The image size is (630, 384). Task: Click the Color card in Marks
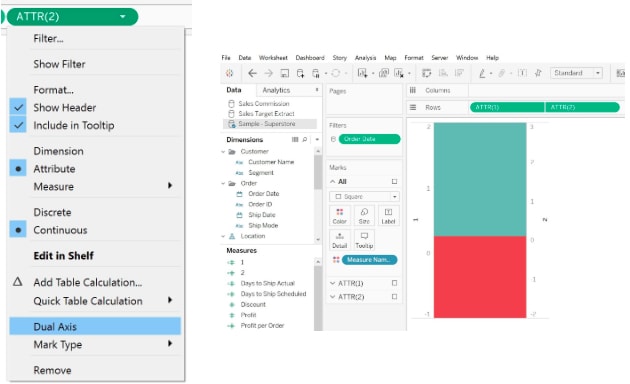coord(340,216)
